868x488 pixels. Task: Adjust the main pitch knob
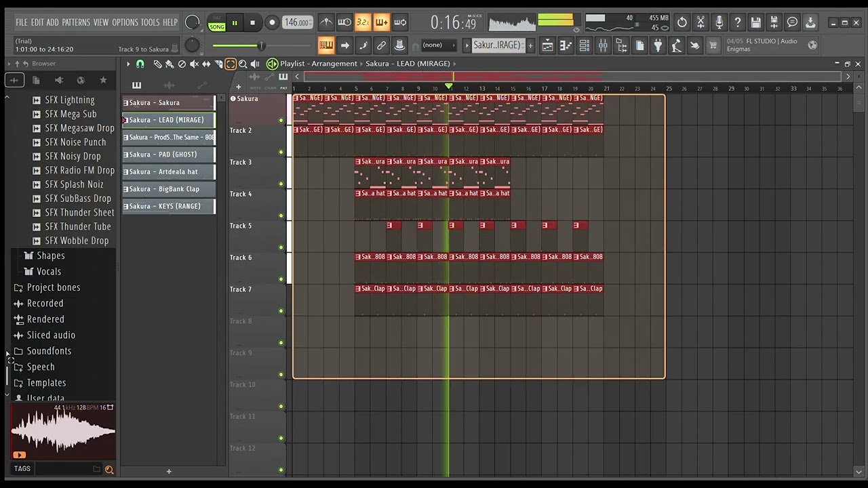(x=193, y=45)
